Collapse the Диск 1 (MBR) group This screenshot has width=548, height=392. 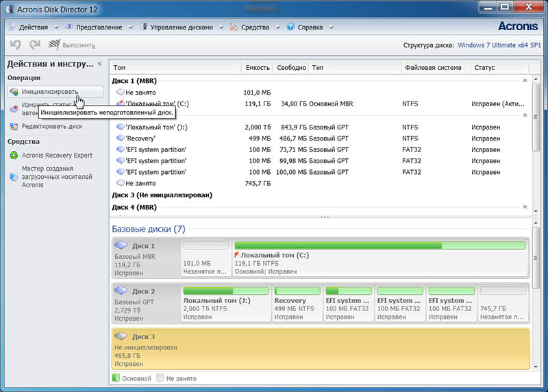tap(525, 81)
